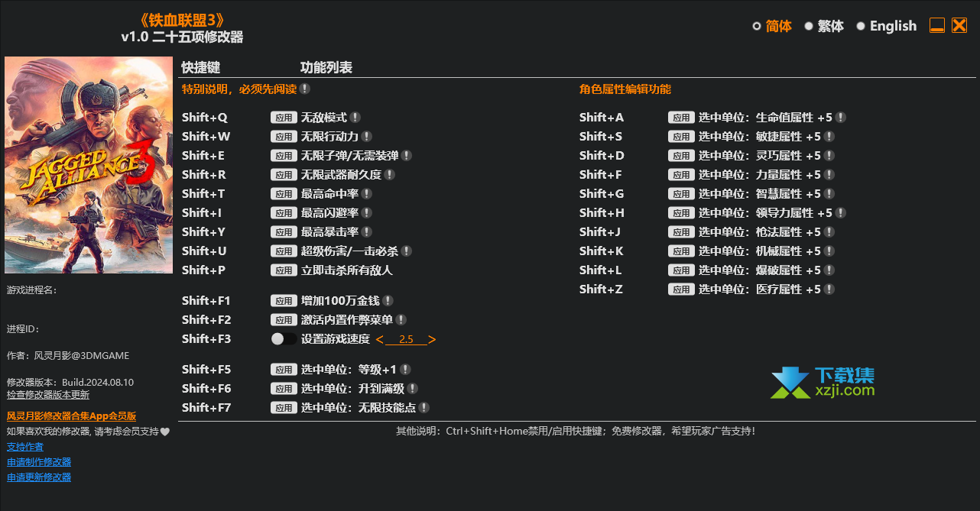Click 应用 for 智慧属性 +5
The height and width of the screenshot is (511, 980).
coord(682,194)
